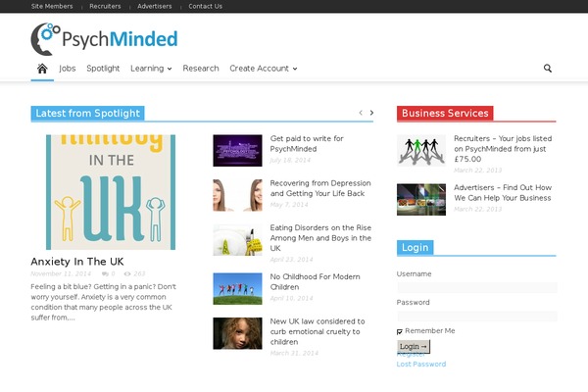Open the search magnifier icon
The image size is (588, 392).
(548, 69)
